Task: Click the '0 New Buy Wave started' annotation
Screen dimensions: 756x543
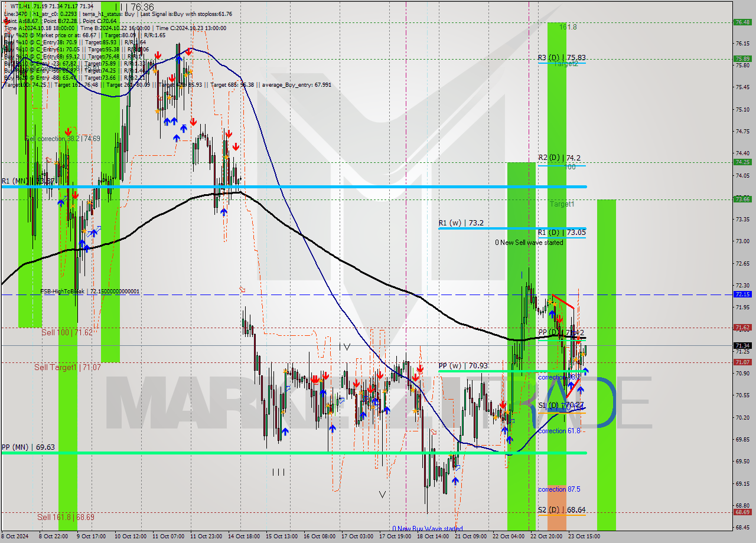Action: tap(427, 529)
